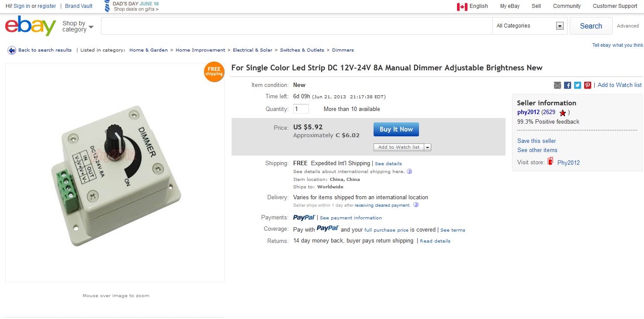Image resolution: width=644 pixels, height=319 pixels.
Task: Share item via Pinterest icon
Action: (x=588, y=85)
